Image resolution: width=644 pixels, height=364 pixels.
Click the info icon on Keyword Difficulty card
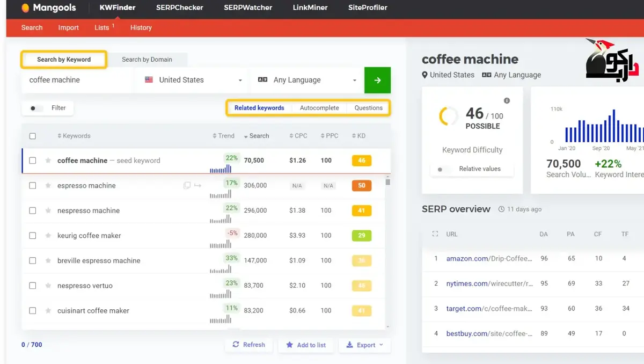(x=507, y=100)
